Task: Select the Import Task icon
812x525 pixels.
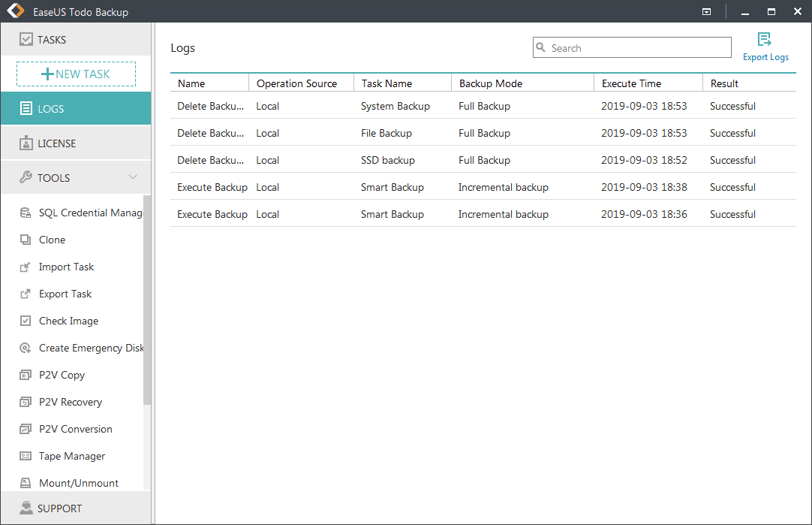Action: tap(26, 267)
